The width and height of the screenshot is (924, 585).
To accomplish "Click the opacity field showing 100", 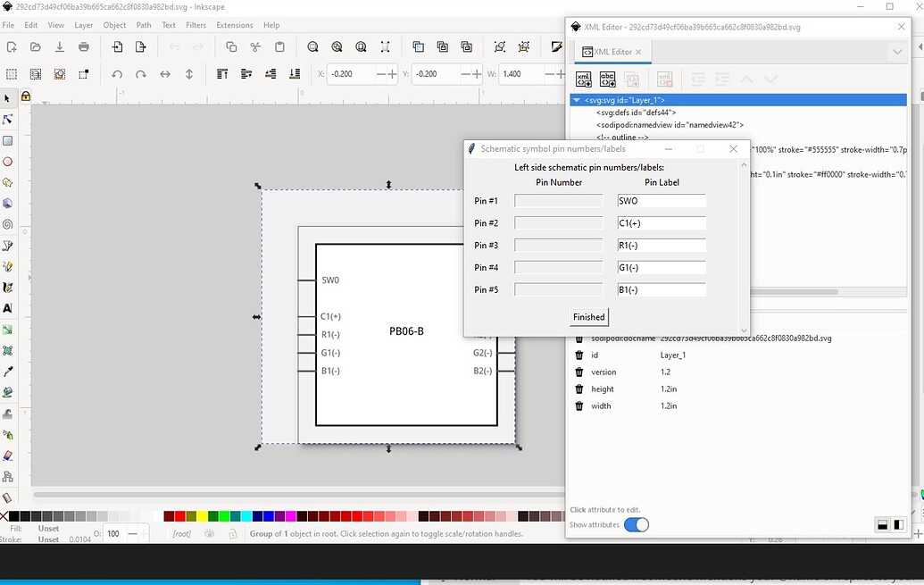I will point(113,534).
